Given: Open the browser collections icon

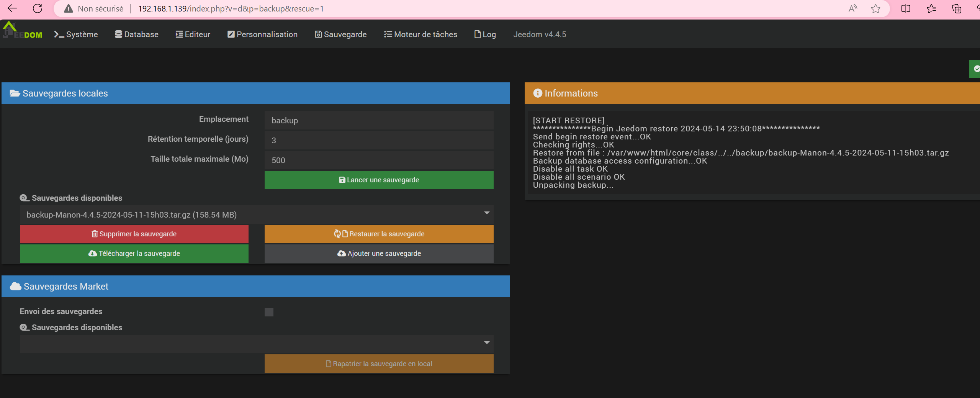Looking at the screenshot, I should point(957,9).
